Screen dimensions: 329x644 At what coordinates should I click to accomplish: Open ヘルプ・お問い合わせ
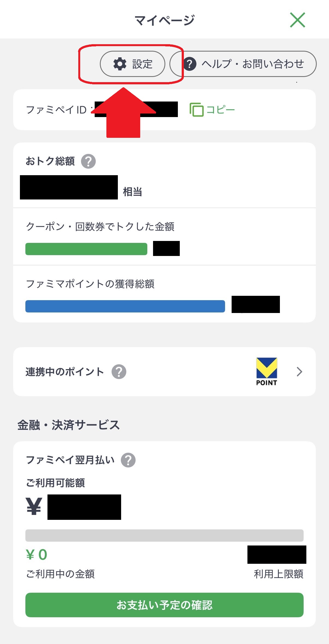click(x=253, y=64)
